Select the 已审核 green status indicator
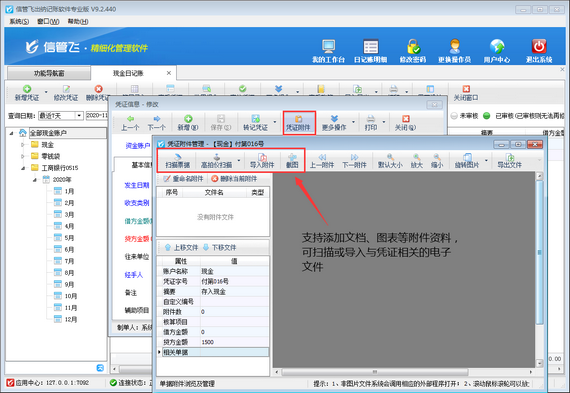The width and height of the screenshot is (570, 393). pyautogui.click(x=486, y=116)
